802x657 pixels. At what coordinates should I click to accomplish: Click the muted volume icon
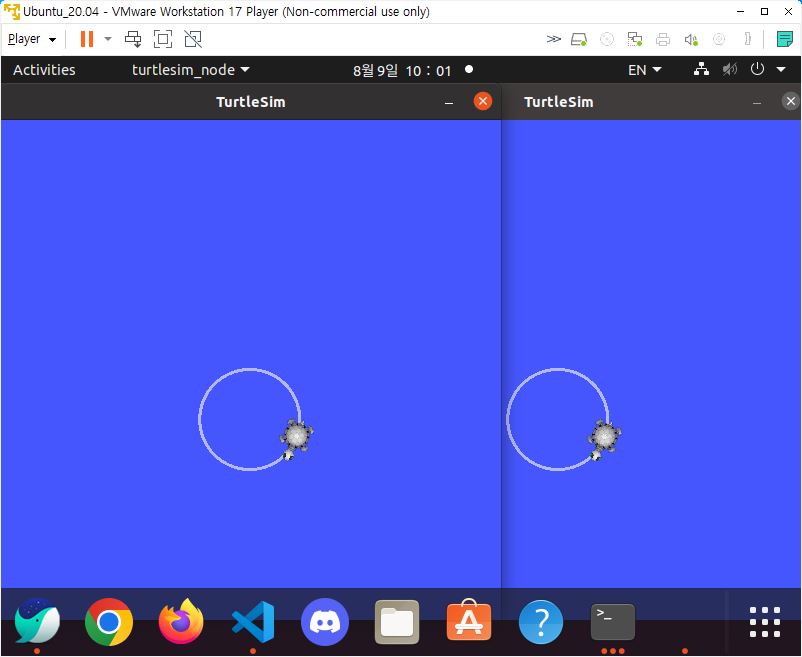point(729,69)
